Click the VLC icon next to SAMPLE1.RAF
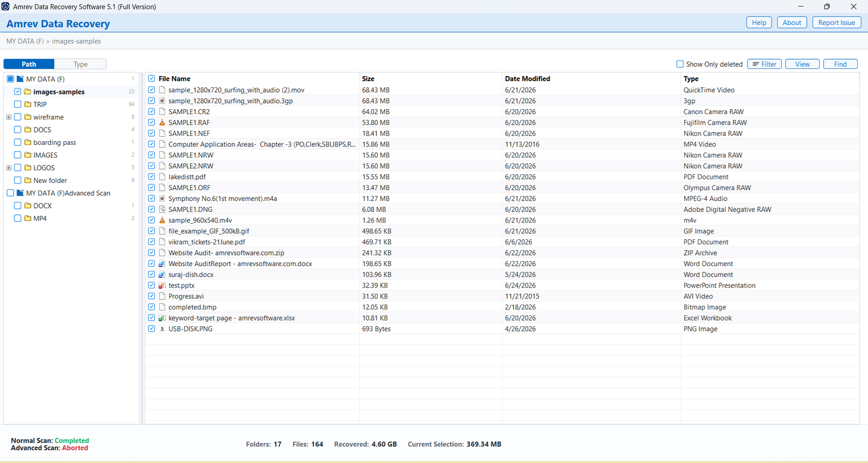The image size is (868, 463). click(162, 123)
